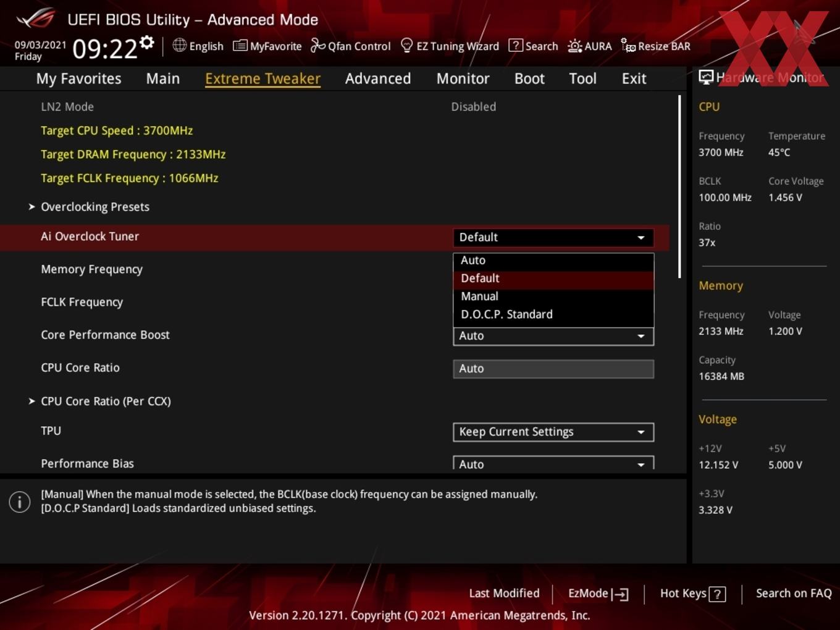Select the TPU setting label
This screenshot has height=630, width=840.
click(51, 430)
